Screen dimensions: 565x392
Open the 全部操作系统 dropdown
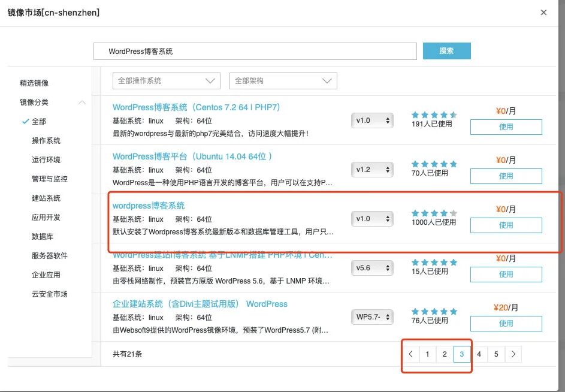point(166,81)
